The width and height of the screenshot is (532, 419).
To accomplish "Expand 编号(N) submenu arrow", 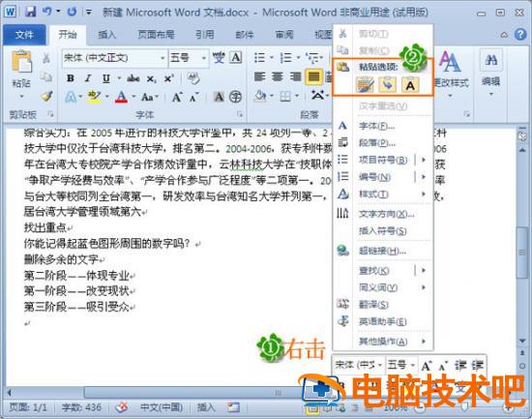I will coord(423,176).
